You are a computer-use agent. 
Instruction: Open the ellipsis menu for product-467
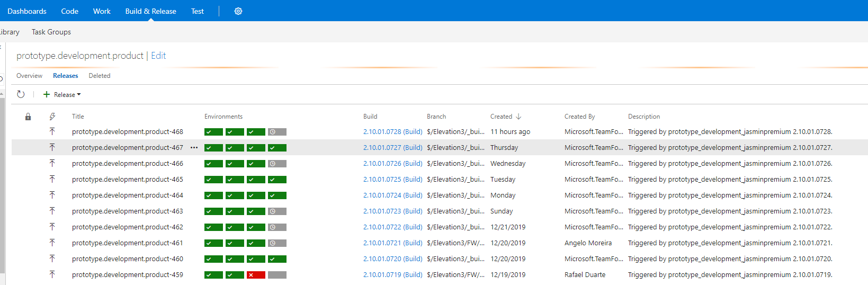click(x=194, y=148)
